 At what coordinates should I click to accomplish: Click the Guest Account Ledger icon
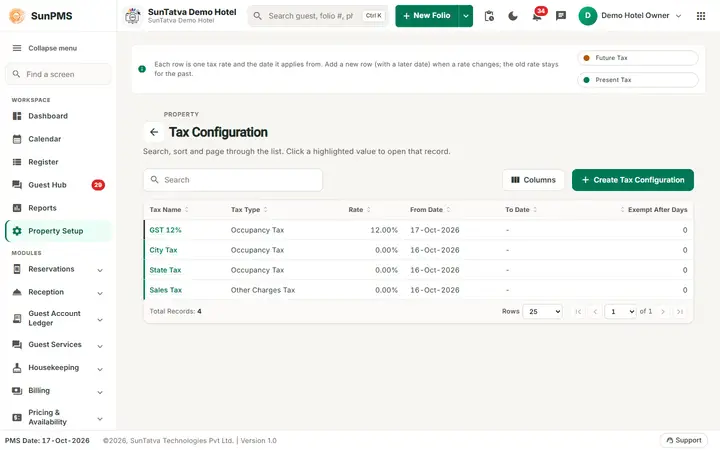click(x=17, y=318)
